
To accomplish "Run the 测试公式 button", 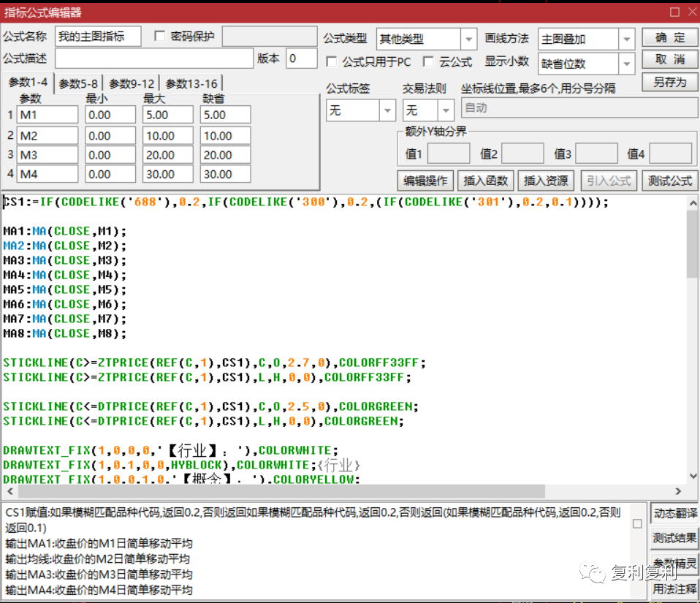I will (670, 181).
